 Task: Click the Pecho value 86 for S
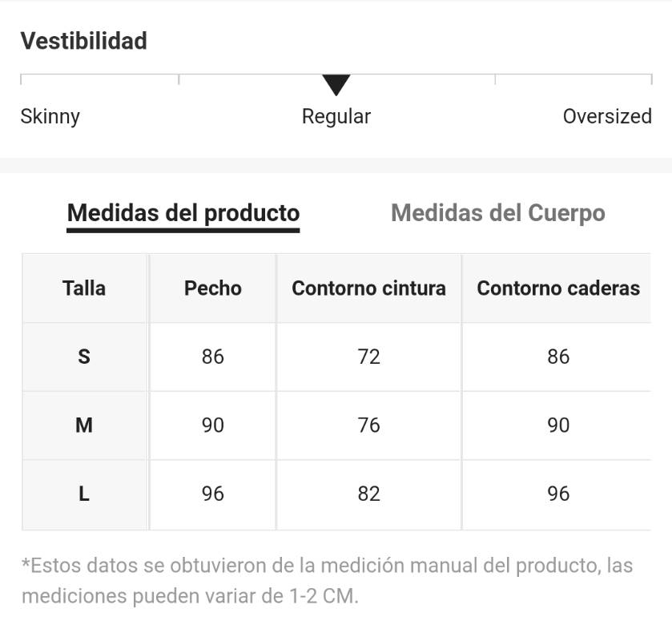[x=213, y=357]
